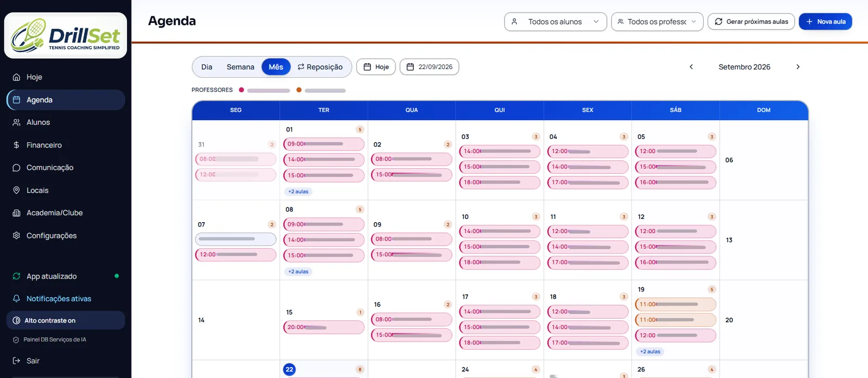Click the person icon in Todos os alunos

(514, 22)
